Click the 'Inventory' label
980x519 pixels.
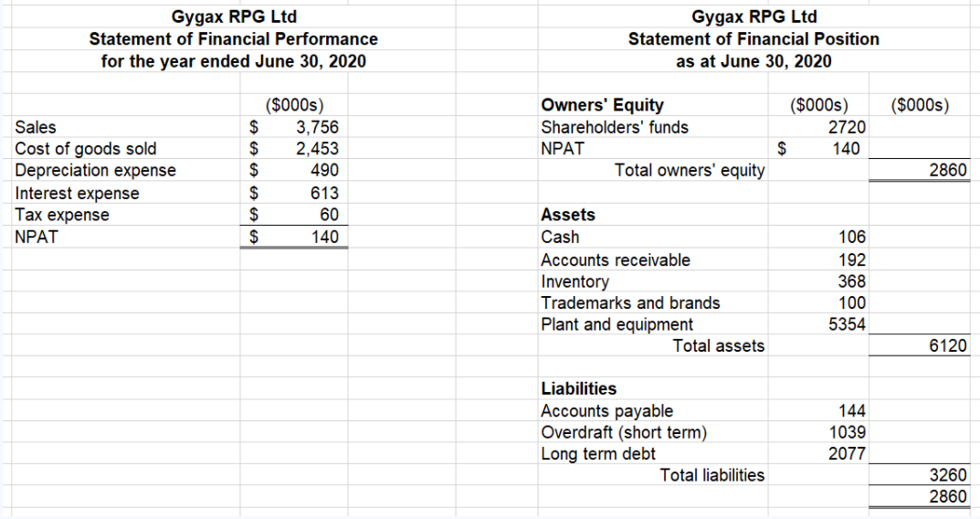click(x=575, y=281)
